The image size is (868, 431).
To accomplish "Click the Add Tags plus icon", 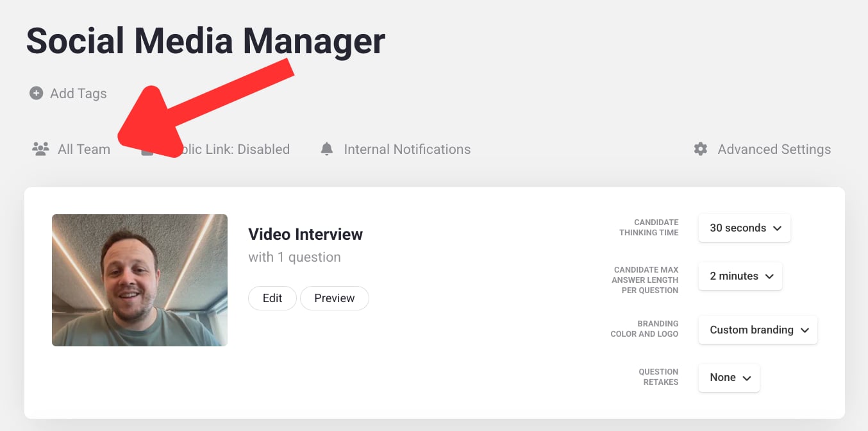I will click(36, 93).
